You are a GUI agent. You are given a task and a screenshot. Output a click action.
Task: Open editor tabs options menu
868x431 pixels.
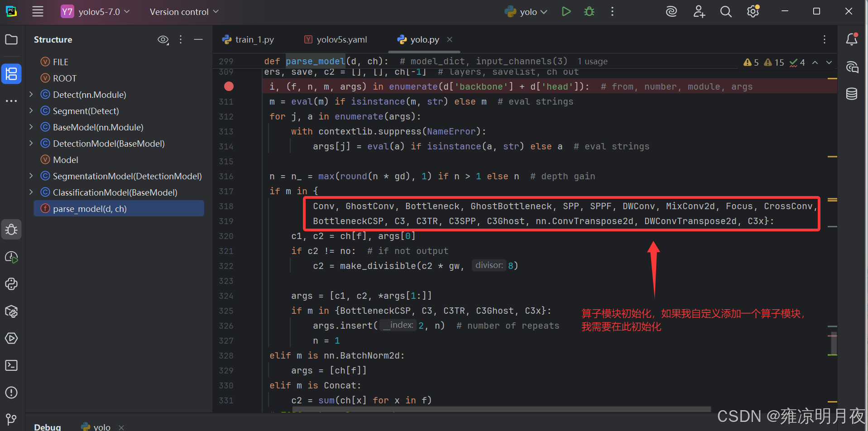point(825,39)
